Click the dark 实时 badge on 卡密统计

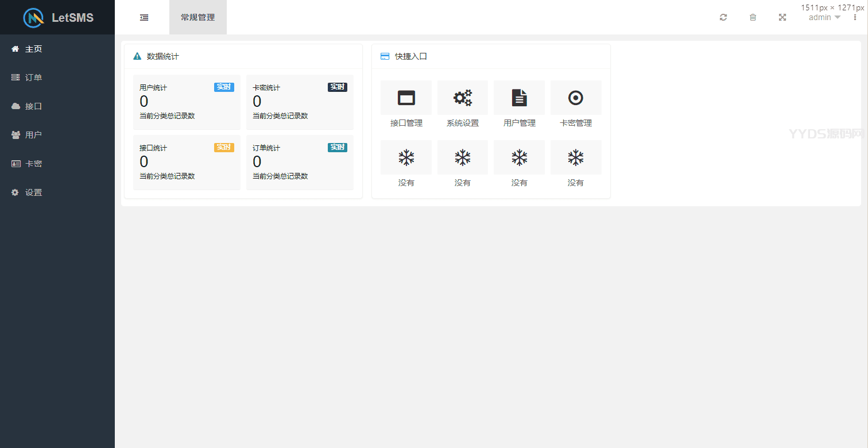(338, 87)
